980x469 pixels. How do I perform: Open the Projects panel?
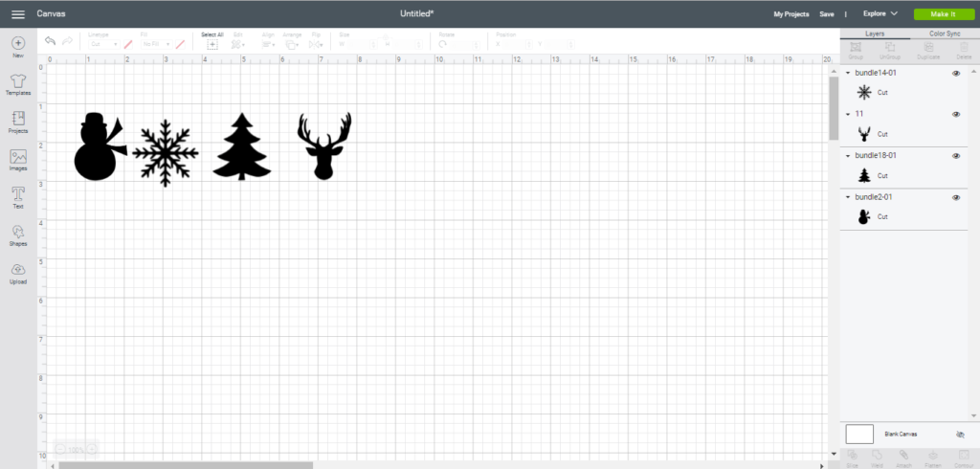[x=18, y=121]
